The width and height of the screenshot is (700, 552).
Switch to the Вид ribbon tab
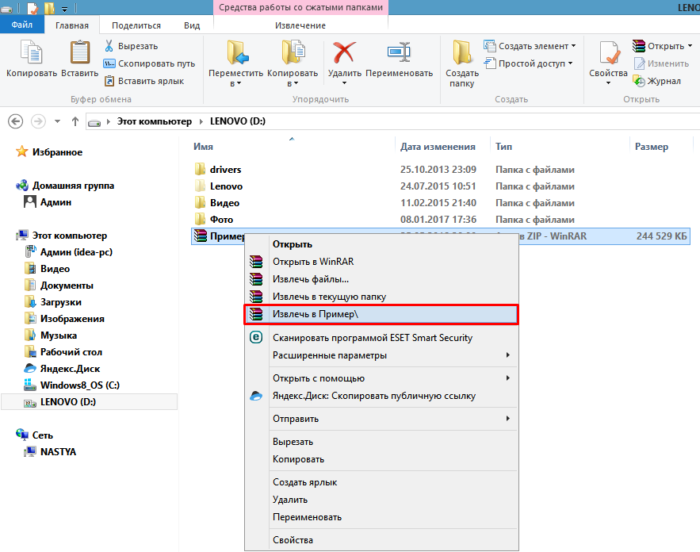[x=192, y=25]
